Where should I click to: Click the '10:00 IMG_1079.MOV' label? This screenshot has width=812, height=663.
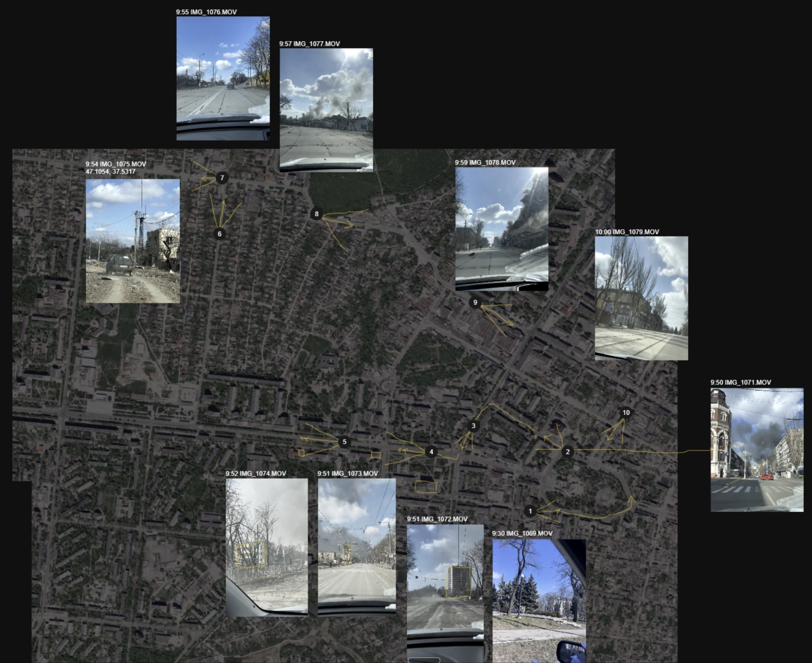pyautogui.click(x=627, y=232)
